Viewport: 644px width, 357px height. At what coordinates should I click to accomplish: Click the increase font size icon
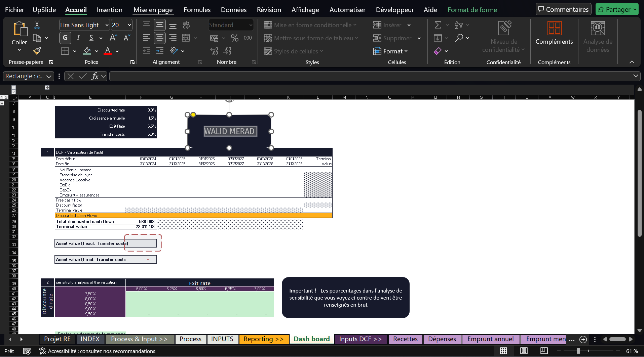click(x=113, y=38)
